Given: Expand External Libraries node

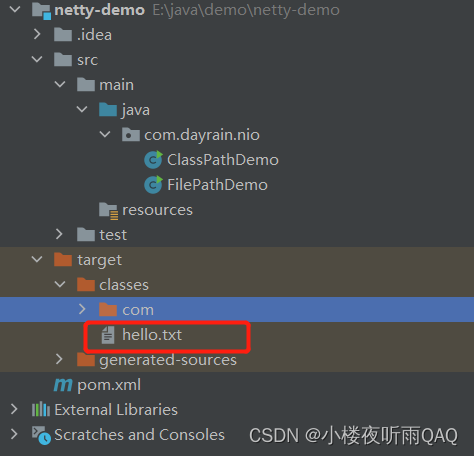Looking at the screenshot, I should [x=14, y=409].
